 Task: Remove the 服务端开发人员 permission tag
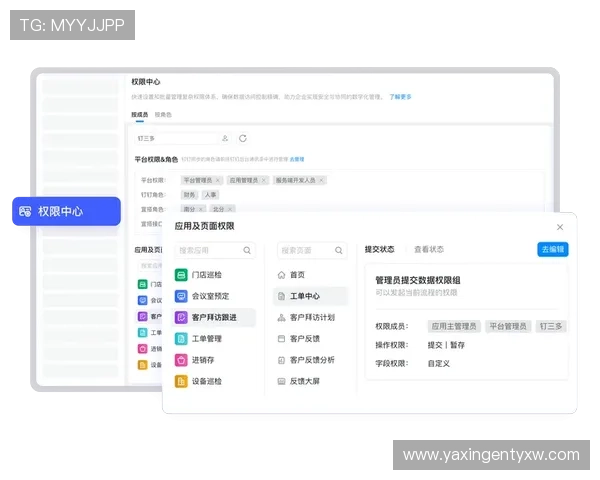[x=321, y=180]
